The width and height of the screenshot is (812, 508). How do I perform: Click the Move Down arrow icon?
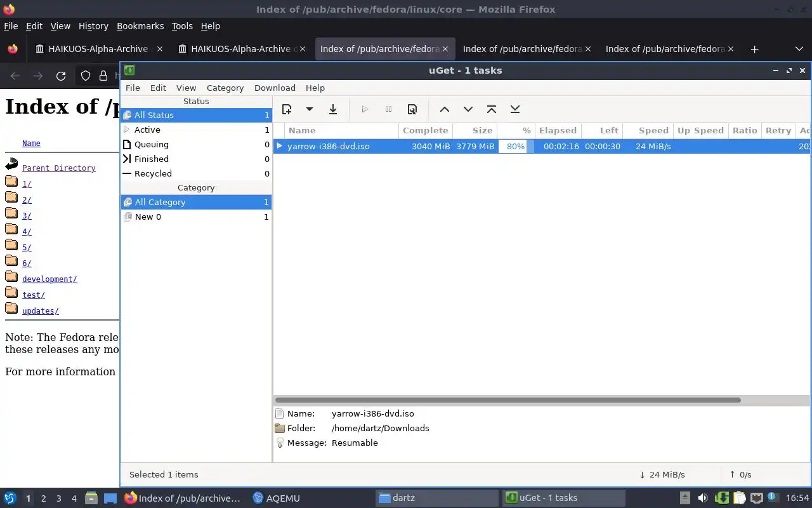pos(468,109)
